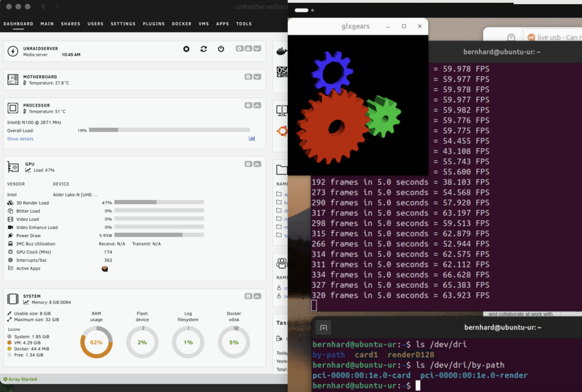
Task: Click the Flash device 2% donut chart
Action: point(142,343)
